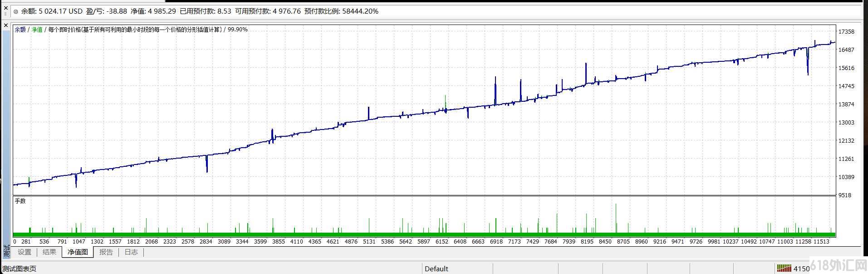Click 预付款比例: 58444.20% text
Image resolution: width=868 pixels, height=274 pixels.
[x=341, y=11]
